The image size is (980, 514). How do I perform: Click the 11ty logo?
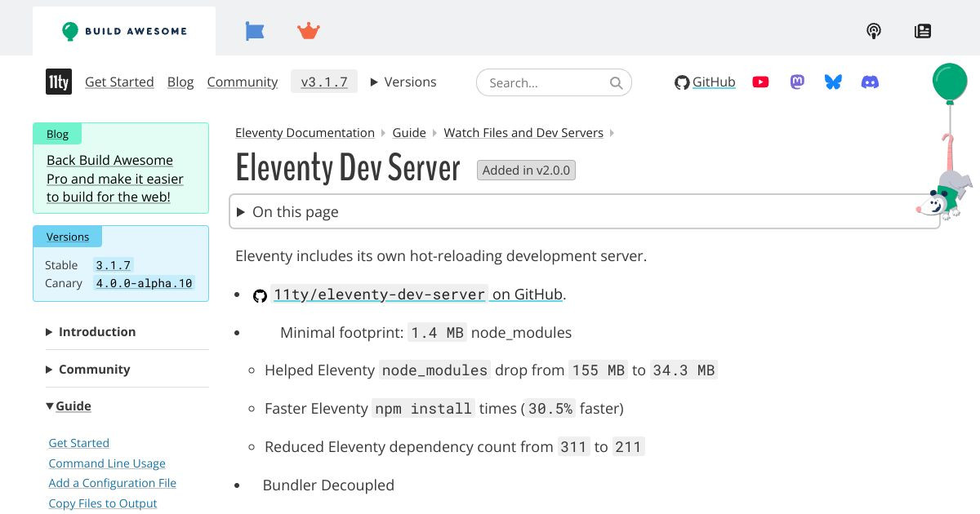pos(59,82)
